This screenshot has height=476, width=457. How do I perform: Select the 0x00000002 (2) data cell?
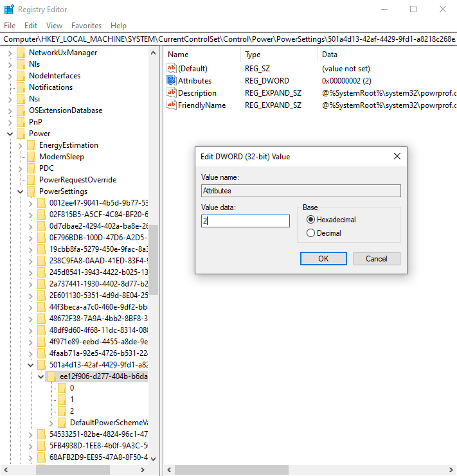pos(346,81)
